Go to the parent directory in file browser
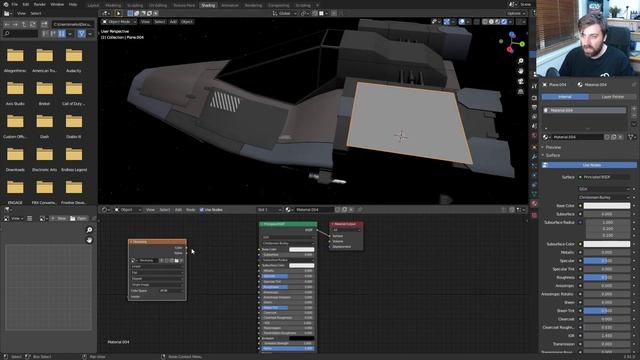This screenshot has width=640, height=360. click(24, 24)
